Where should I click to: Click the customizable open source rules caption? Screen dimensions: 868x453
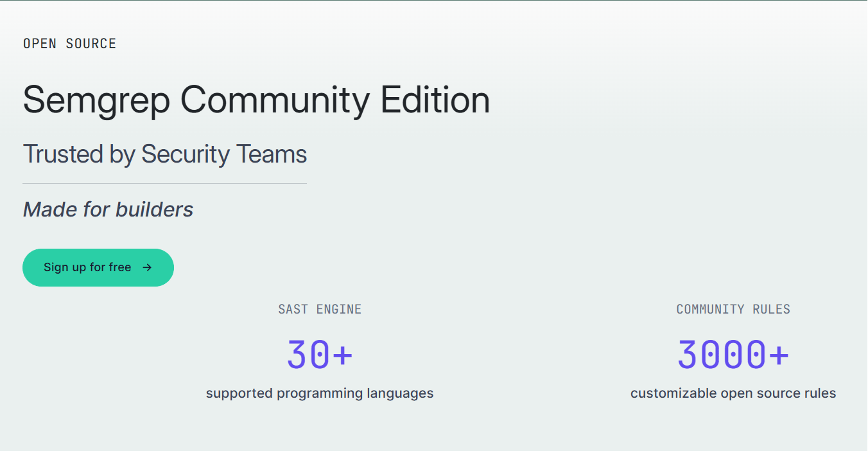733,393
